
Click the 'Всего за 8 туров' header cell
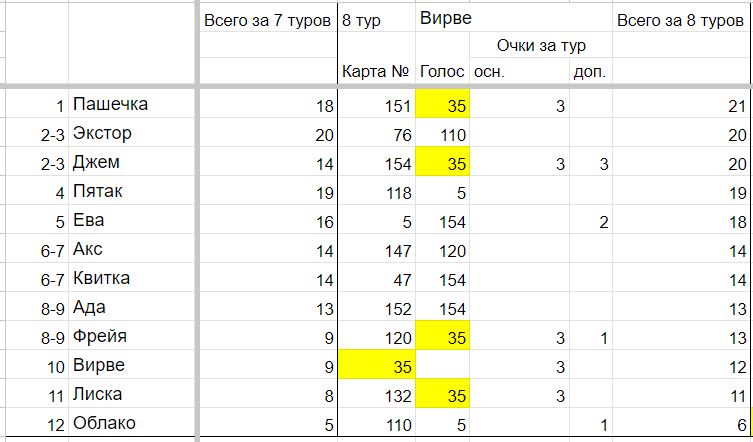click(680, 20)
